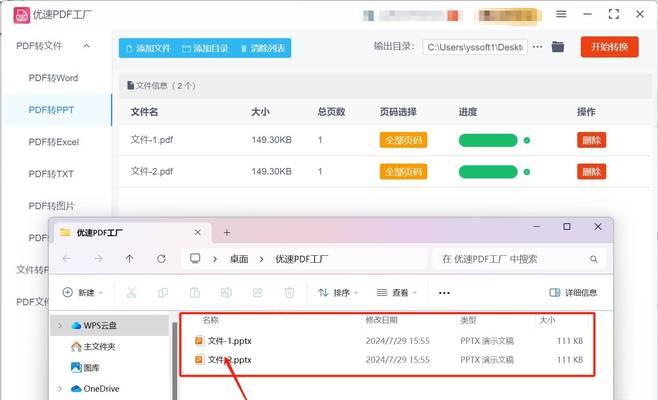The width and height of the screenshot is (658, 400).
Task: Toggle the 详细信息 details pane
Action: [x=573, y=293]
